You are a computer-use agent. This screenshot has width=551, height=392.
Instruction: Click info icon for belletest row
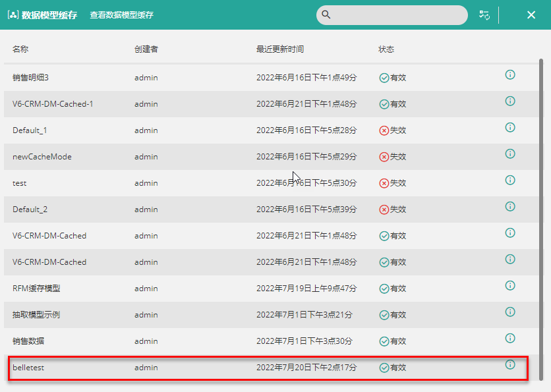pyautogui.click(x=509, y=365)
